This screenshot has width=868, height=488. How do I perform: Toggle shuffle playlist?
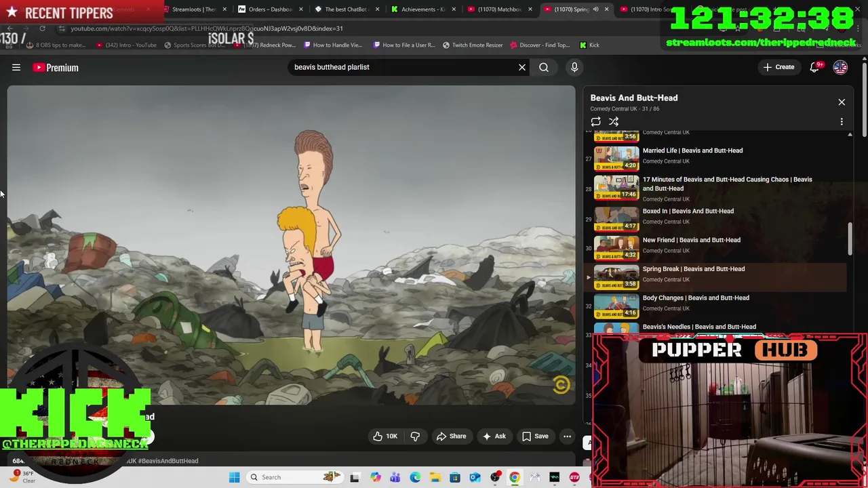[614, 122]
